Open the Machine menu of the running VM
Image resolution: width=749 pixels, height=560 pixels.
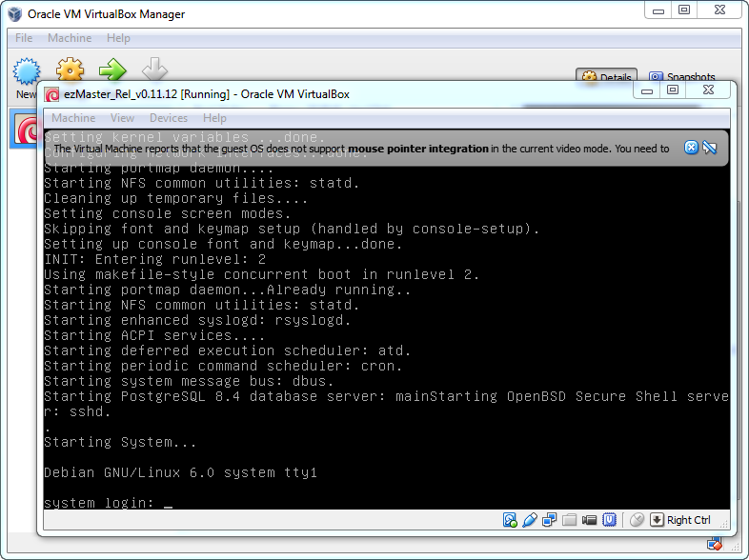pyautogui.click(x=73, y=118)
